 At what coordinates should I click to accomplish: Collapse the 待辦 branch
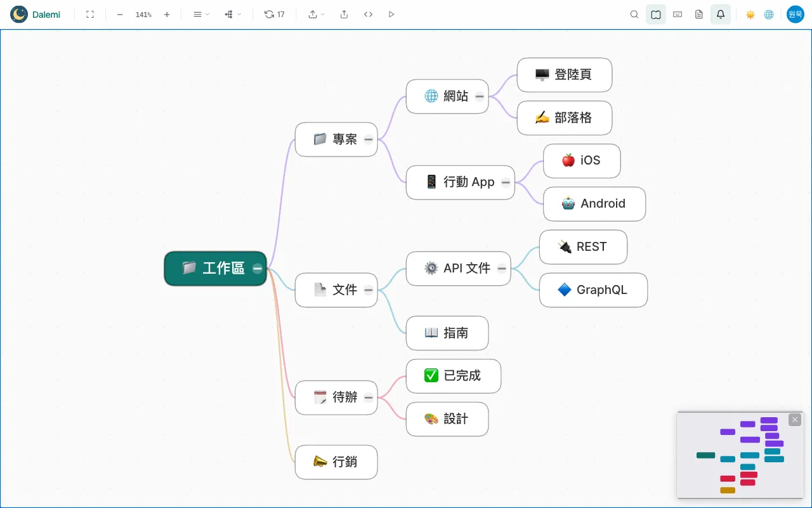[x=369, y=398]
